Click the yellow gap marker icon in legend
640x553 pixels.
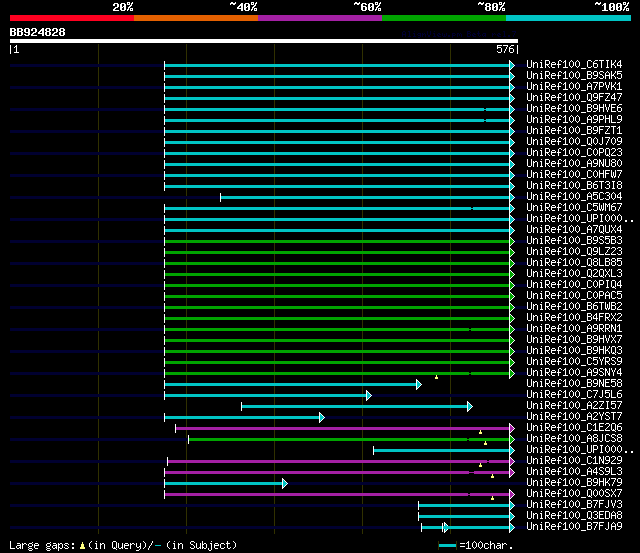82,545
